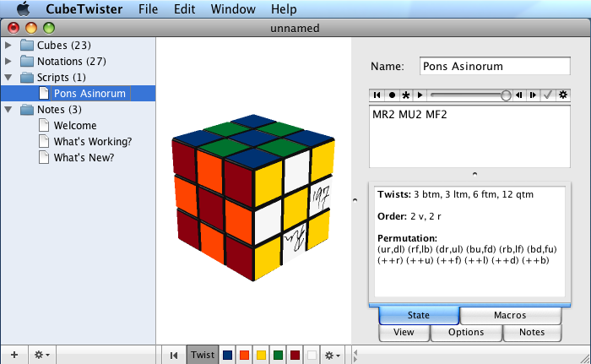
Task: Select the blue color swatch
Action: [227, 356]
